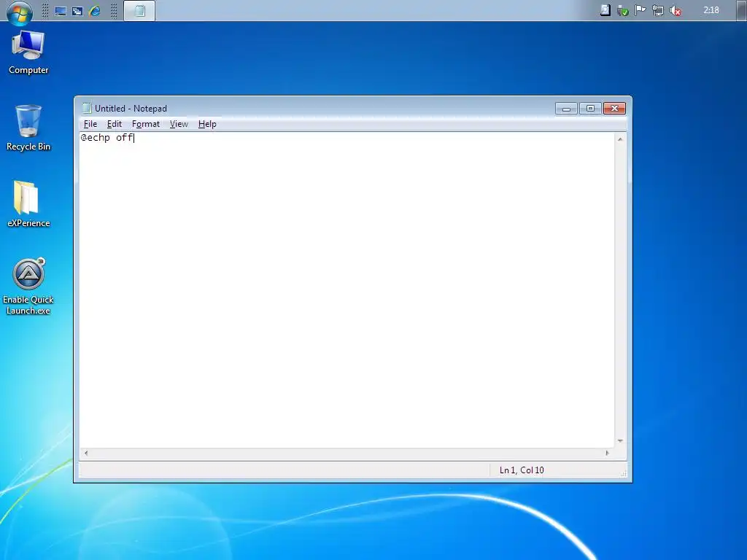Select the eXPerience folder icon
This screenshot has height=560, width=747.
(28, 204)
